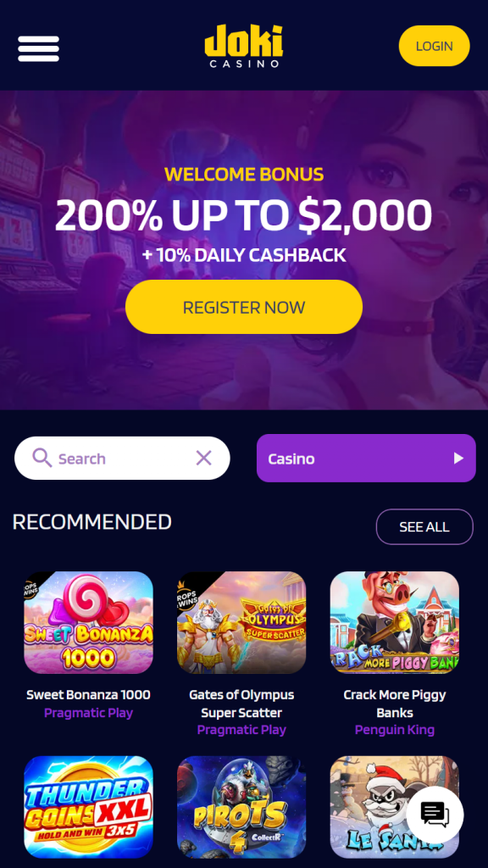Launch Pirots 4 game
Screen dimensions: 488x868
[x=241, y=807]
